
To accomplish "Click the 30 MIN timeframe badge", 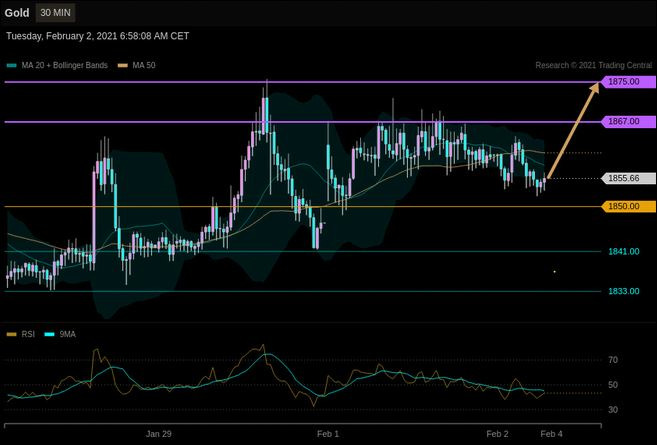I will pos(55,13).
